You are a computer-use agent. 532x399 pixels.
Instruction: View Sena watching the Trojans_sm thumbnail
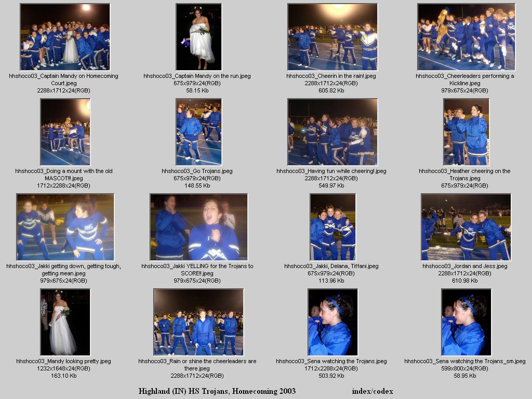[x=466, y=322]
